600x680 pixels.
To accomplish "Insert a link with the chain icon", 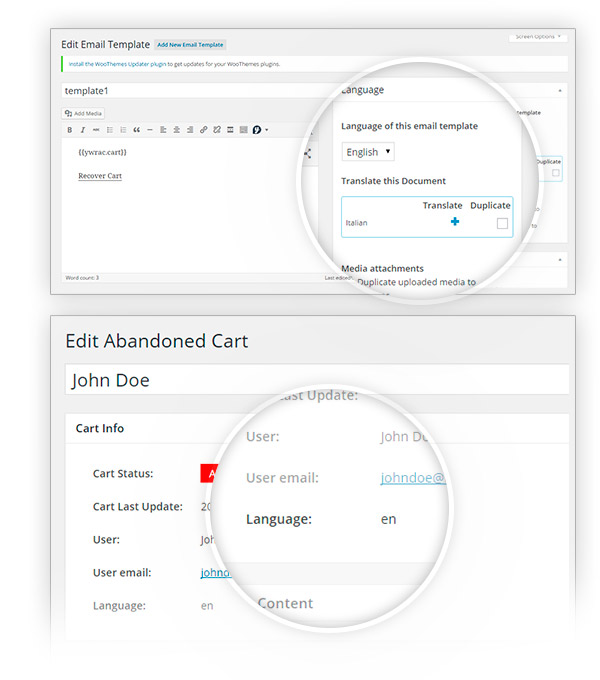I will (203, 130).
